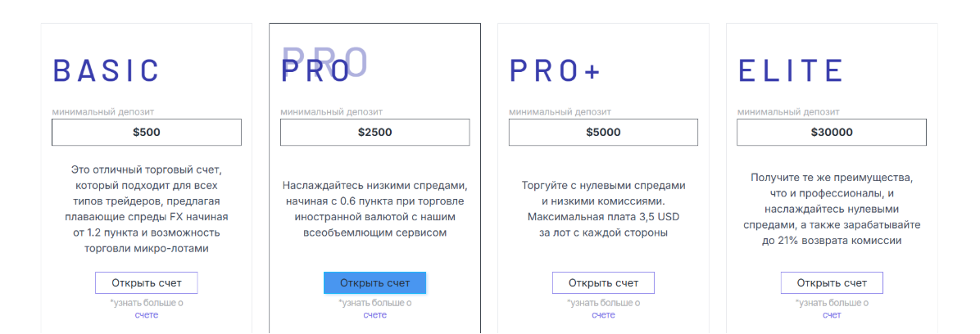Follow the 'счете' link under PRO

click(374, 314)
